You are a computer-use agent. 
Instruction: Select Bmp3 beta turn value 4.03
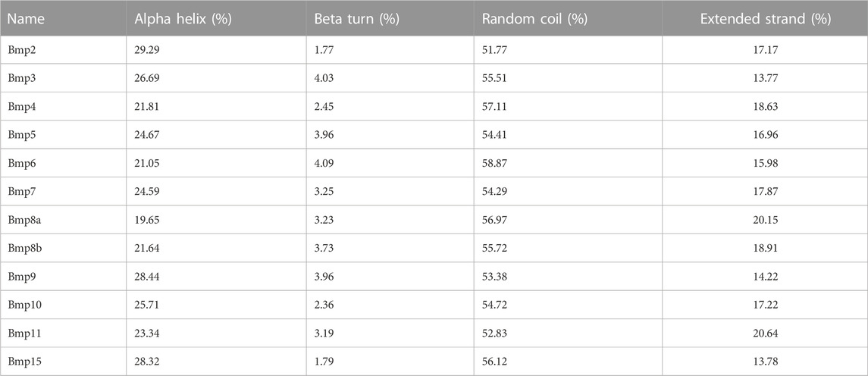[324, 78]
